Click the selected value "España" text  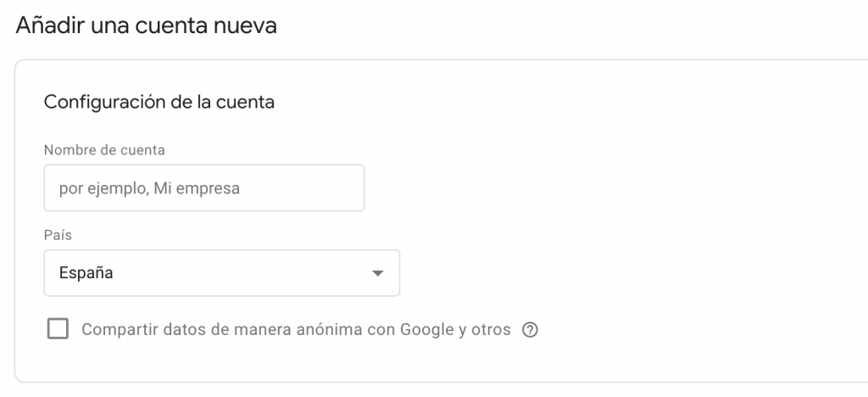tap(86, 273)
